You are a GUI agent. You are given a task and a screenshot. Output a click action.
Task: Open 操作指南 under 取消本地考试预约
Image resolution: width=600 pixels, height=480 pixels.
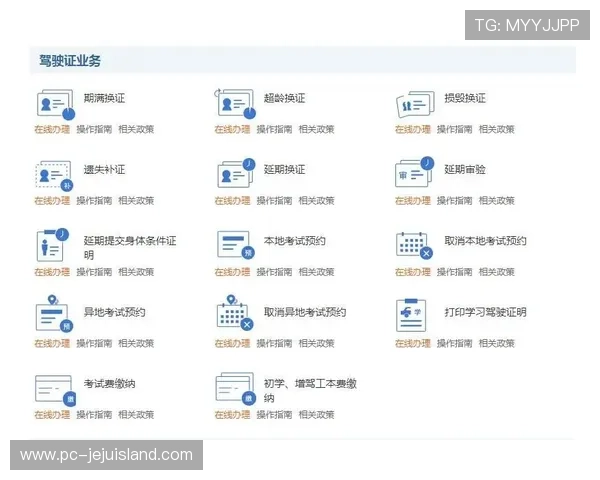(455, 272)
